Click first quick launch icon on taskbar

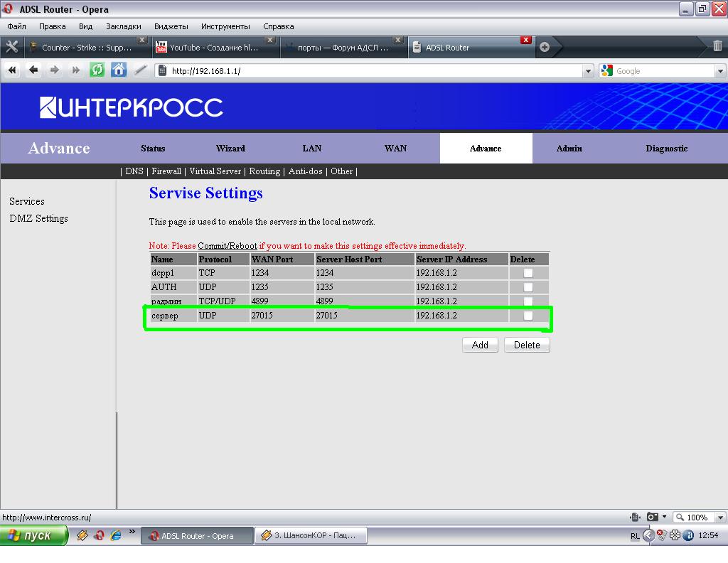(x=82, y=535)
